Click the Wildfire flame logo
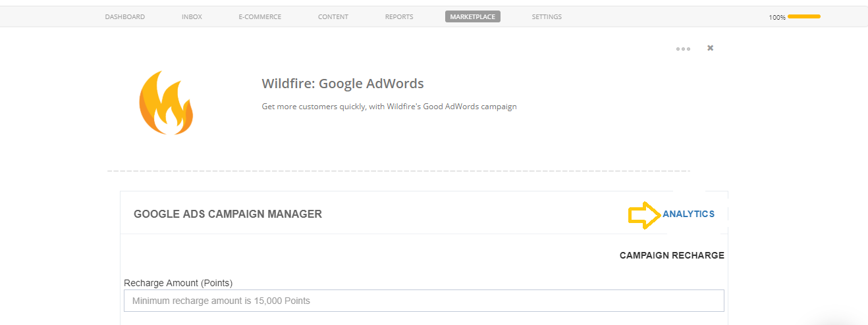Screen dimensions: 868x325 tap(166, 103)
